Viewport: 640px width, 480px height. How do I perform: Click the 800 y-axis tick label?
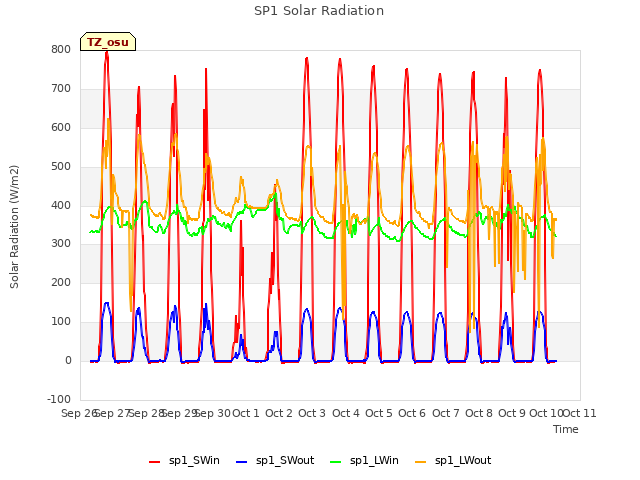(x=61, y=50)
